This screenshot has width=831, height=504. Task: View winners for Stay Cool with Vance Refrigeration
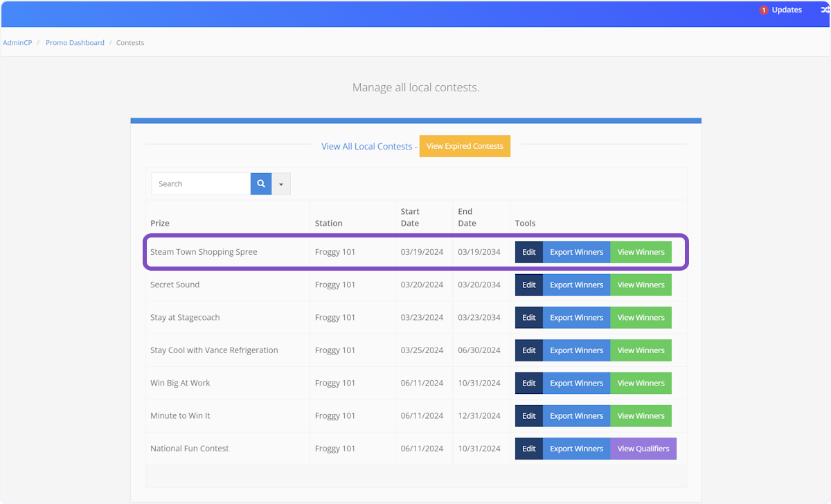pyautogui.click(x=641, y=350)
